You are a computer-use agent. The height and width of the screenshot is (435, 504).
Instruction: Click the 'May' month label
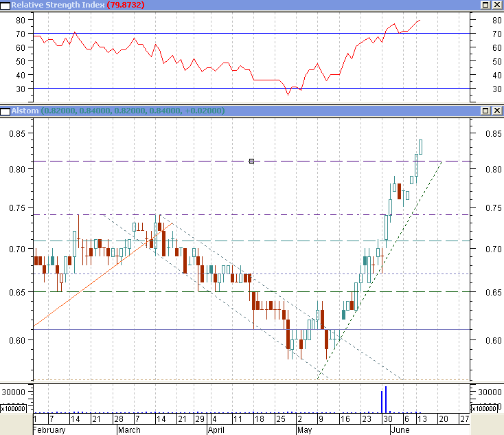click(x=304, y=430)
